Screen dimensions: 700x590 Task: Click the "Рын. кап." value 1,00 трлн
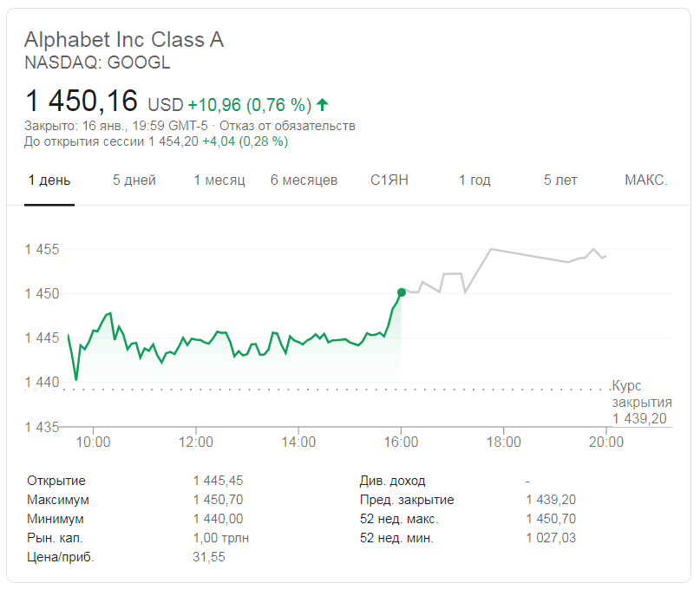pyautogui.click(x=220, y=538)
